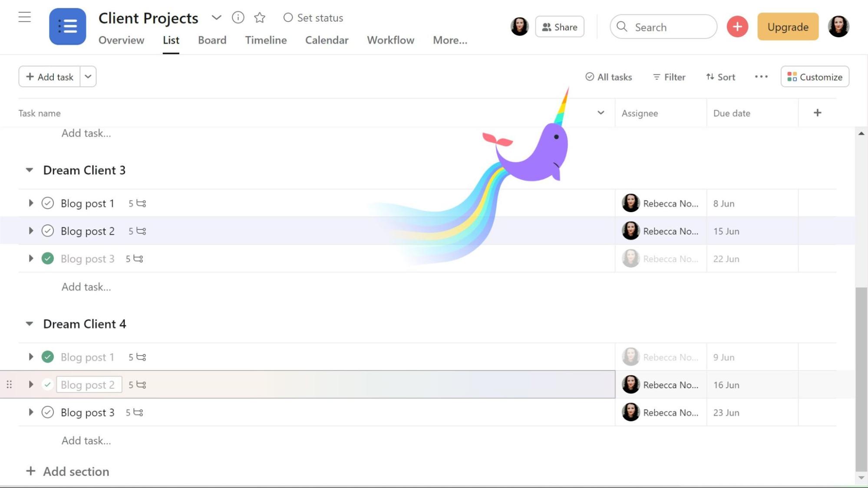Click the red plus quick-add button

pyautogui.click(x=737, y=27)
